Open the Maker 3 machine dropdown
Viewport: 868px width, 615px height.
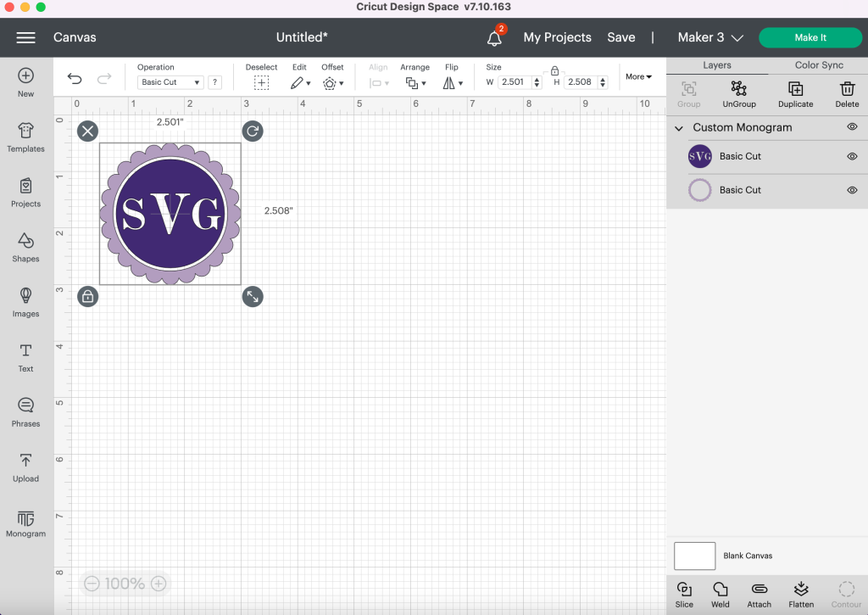pos(710,37)
